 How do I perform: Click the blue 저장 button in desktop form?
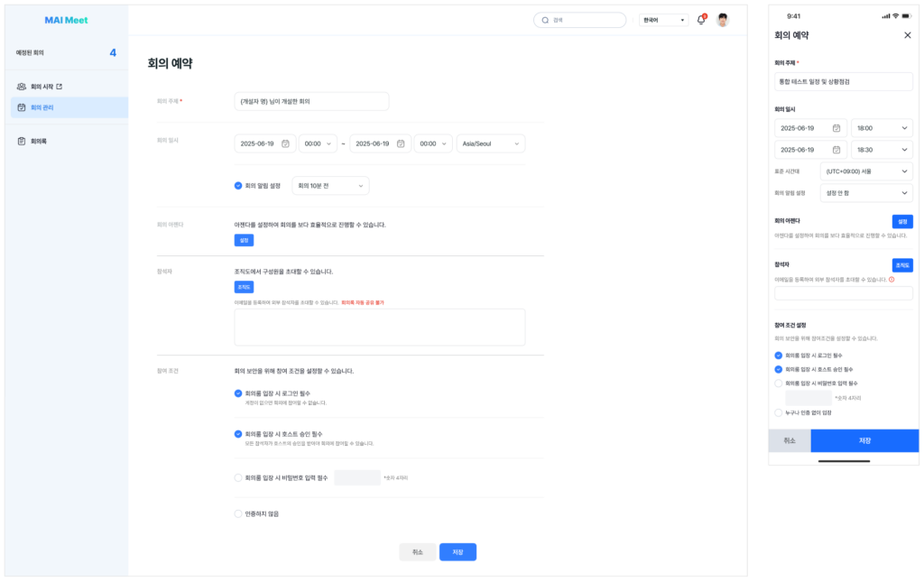(457, 552)
